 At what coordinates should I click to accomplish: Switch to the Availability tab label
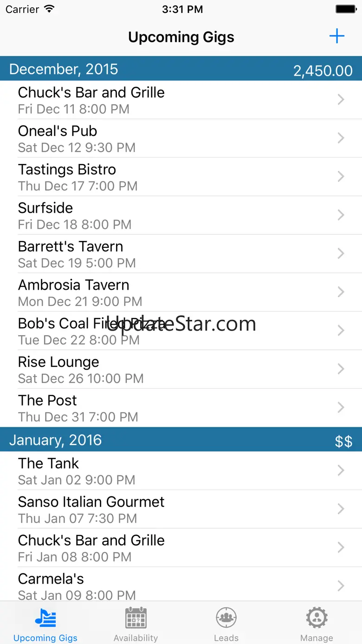point(136,638)
